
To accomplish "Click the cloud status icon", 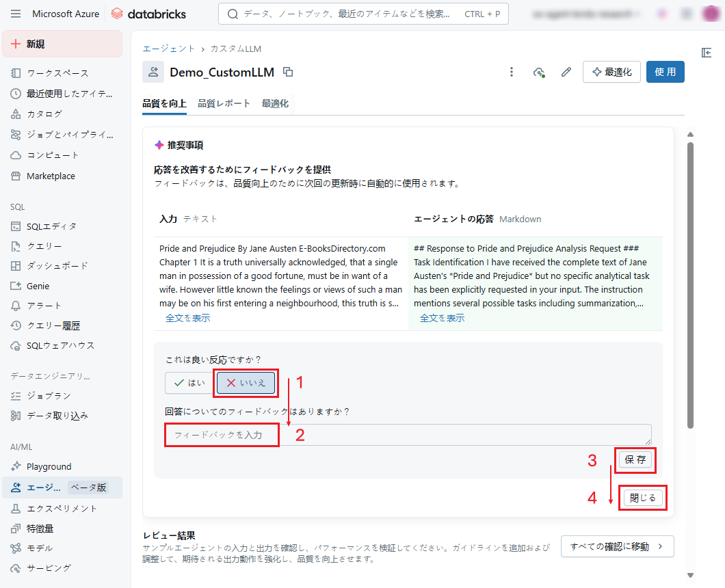I will pyautogui.click(x=539, y=72).
